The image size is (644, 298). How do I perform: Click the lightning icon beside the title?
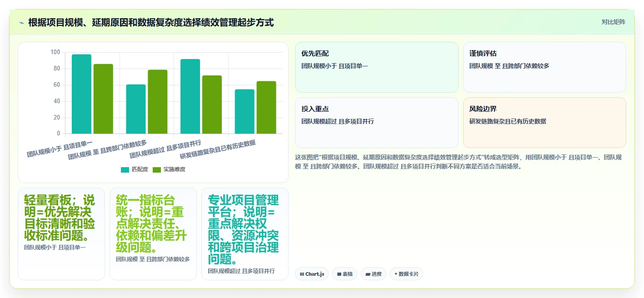21,23
